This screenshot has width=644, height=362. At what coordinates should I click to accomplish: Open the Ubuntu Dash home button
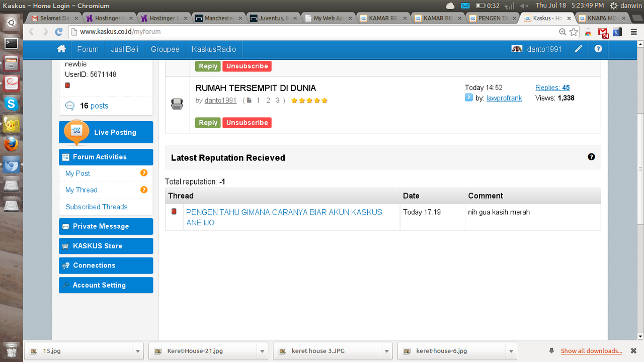(11, 23)
